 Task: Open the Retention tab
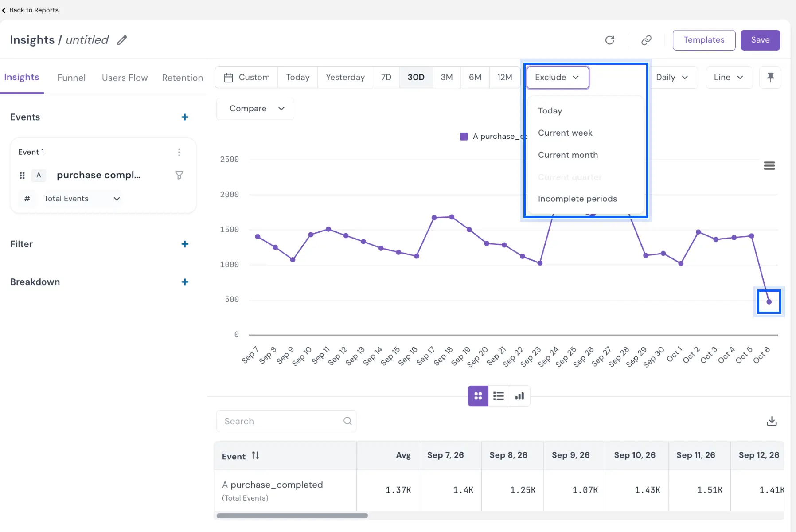click(182, 78)
